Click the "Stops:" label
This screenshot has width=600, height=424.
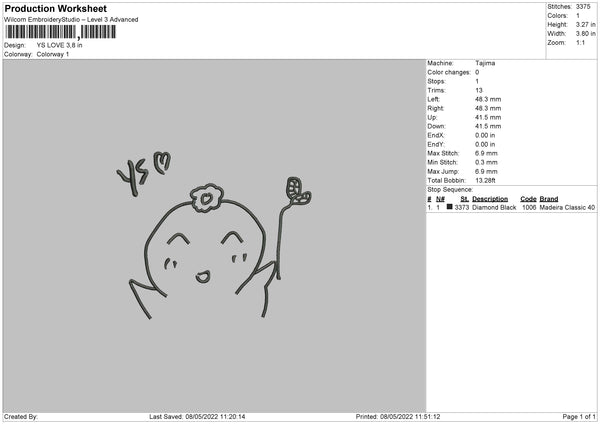pos(437,81)
